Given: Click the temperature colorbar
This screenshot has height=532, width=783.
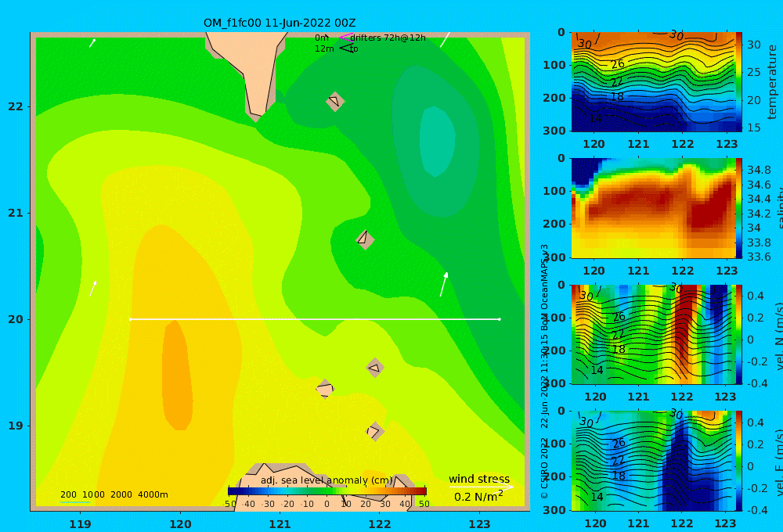Looking at the screenshot, I should coord(739,82).
